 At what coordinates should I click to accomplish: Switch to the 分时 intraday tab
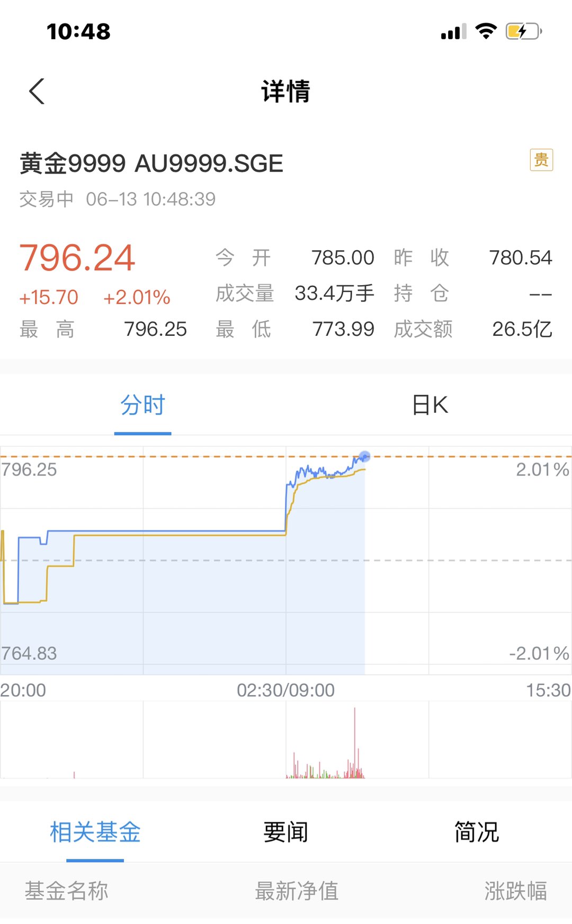click(x=142, y=405)
